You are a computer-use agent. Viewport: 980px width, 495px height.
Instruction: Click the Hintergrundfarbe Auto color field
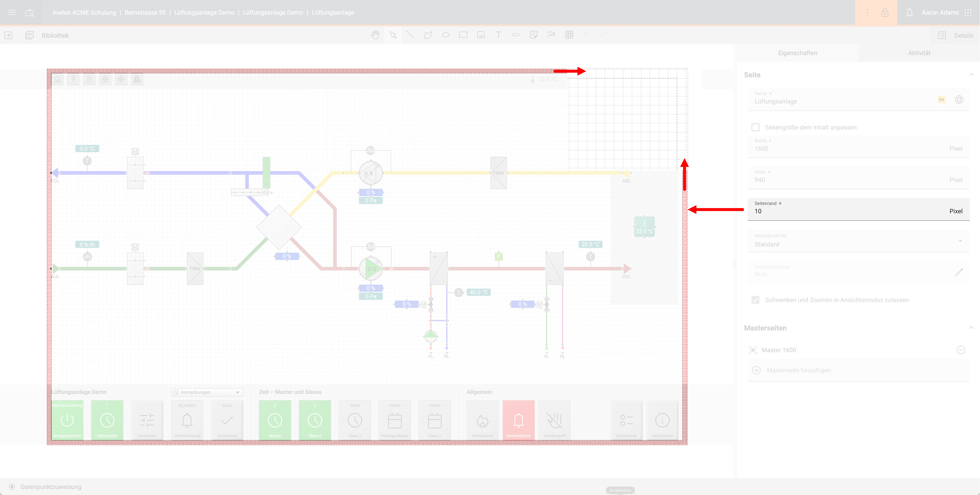pyautogui.click(x=859, y=272)
